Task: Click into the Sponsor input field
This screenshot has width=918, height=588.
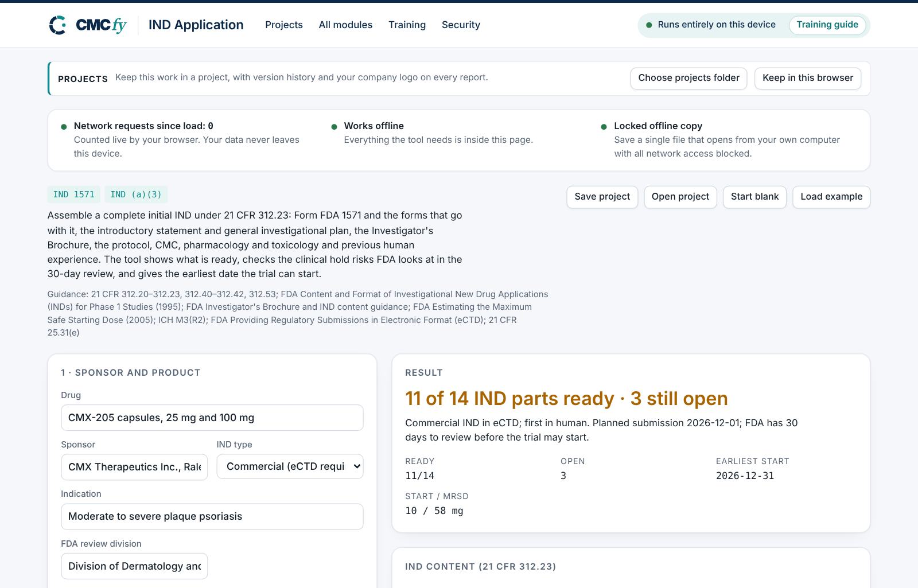Action: (x=134, y=467)
